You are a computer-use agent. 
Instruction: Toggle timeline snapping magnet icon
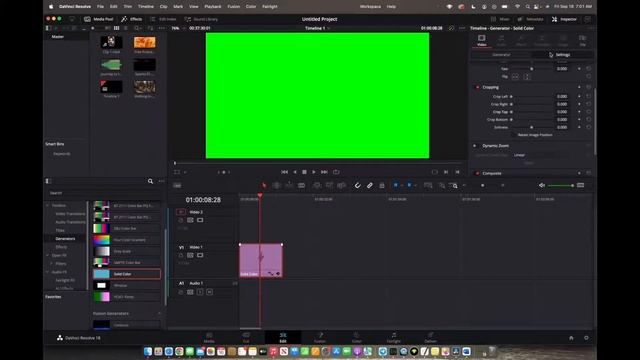coord(358,185)
